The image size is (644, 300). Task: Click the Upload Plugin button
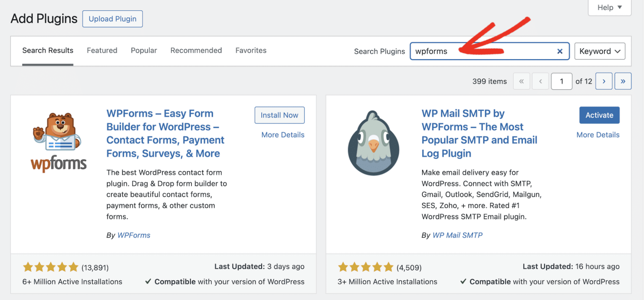(x=112, y=19)
